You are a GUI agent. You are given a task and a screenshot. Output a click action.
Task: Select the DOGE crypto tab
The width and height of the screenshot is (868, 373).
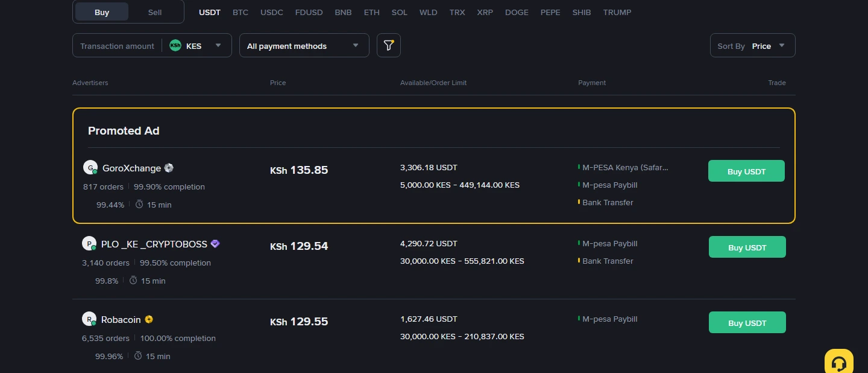517,12
